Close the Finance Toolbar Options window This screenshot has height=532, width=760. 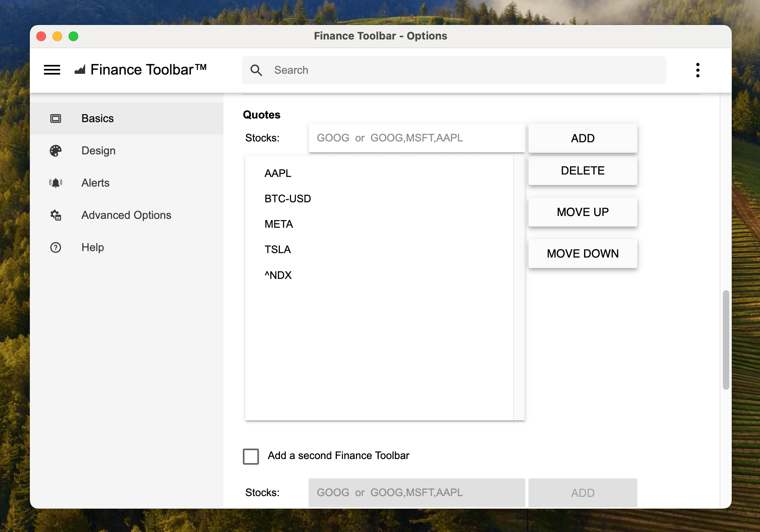(41, 36)
